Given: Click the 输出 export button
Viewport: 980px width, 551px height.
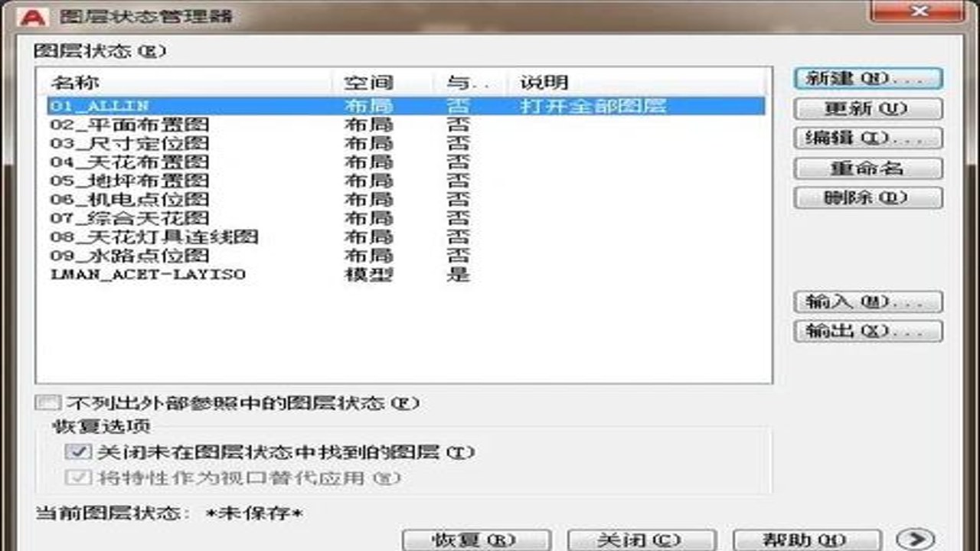Looking at the screenshot, I should click(x=868, y=331).
